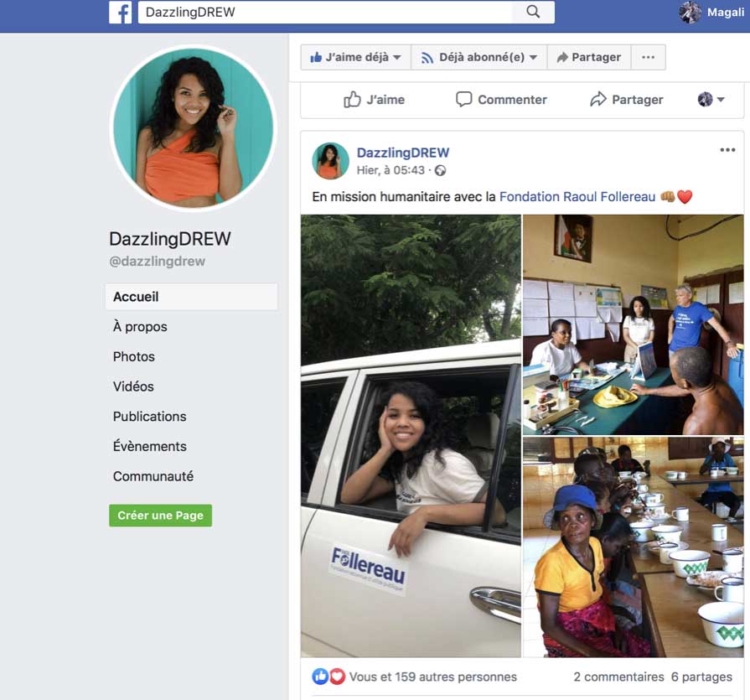The width and height of the screenshot is (750, 700).
Task: Select the Accueil tab
Action: tap(191, 297)
